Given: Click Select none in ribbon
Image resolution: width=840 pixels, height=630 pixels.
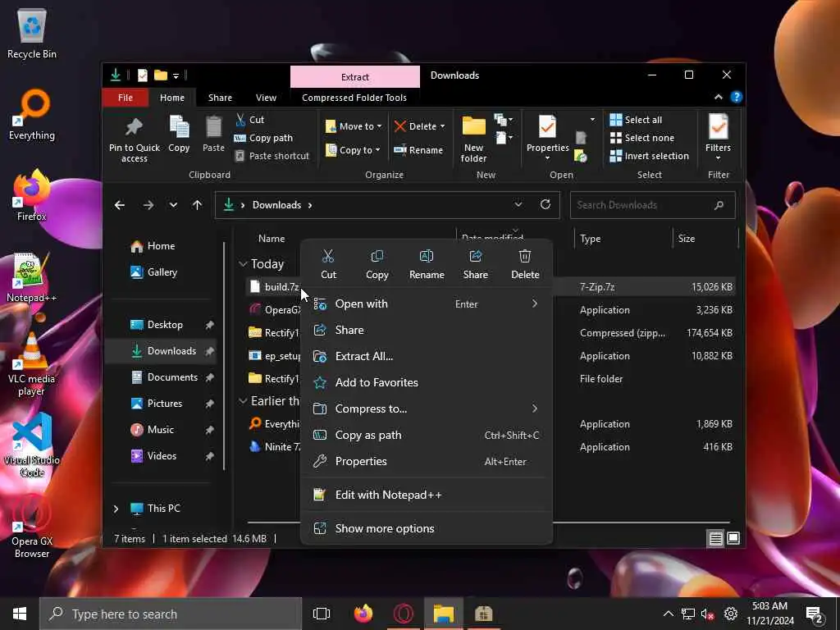Looking at the screenshot, I should pyautogui.click(x=641, y=138).
